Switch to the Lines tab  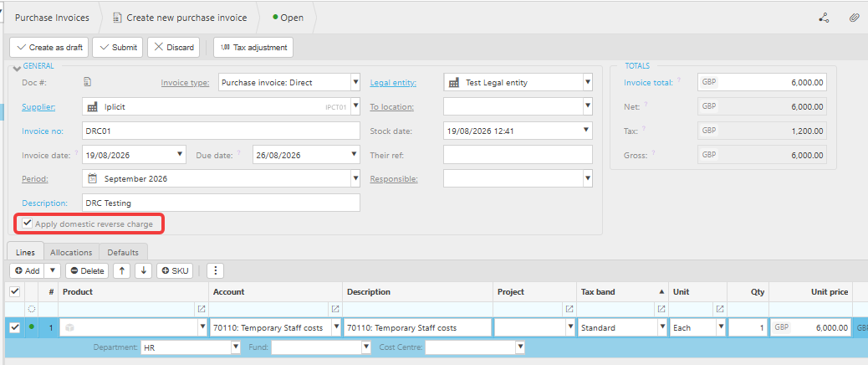(x=25, y=252)
